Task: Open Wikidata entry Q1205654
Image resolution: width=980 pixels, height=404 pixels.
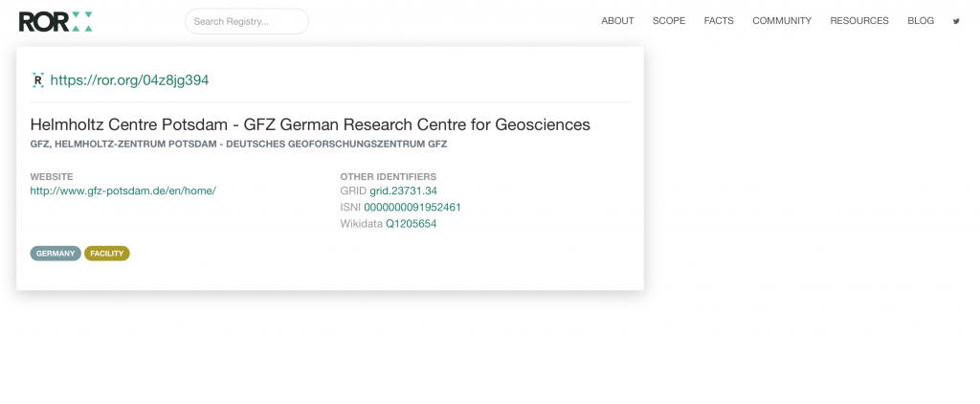Action: tap(411, 224)
